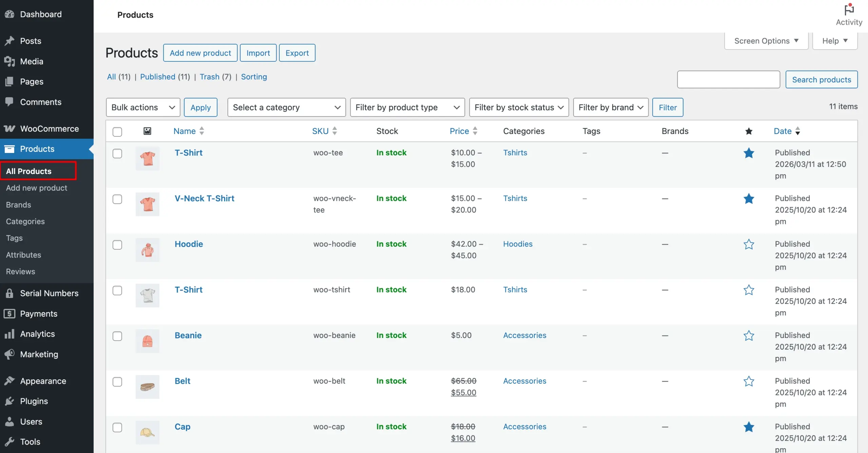Click the Tools wrench icon
868x453 pixels.
click(9, 441)
